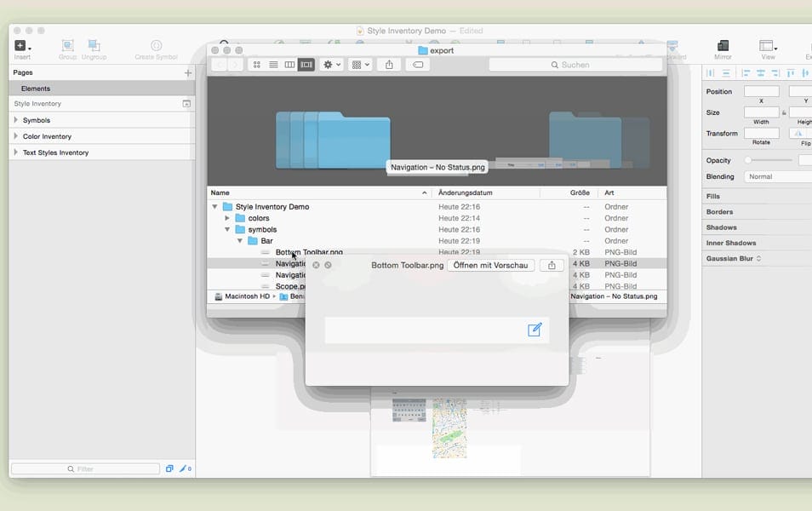
Task: Add a new page with plus icon
Action: [x=188, y=73]
